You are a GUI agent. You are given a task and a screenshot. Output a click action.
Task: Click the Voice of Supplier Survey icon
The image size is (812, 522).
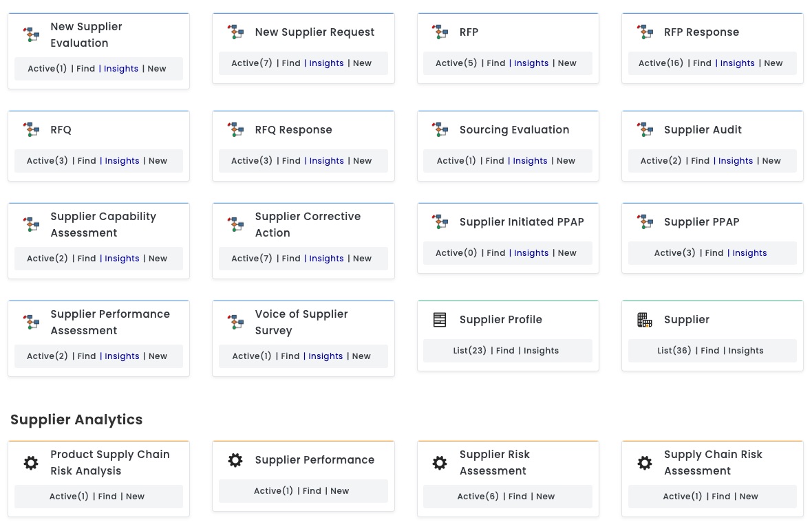(x=235, y=322)
